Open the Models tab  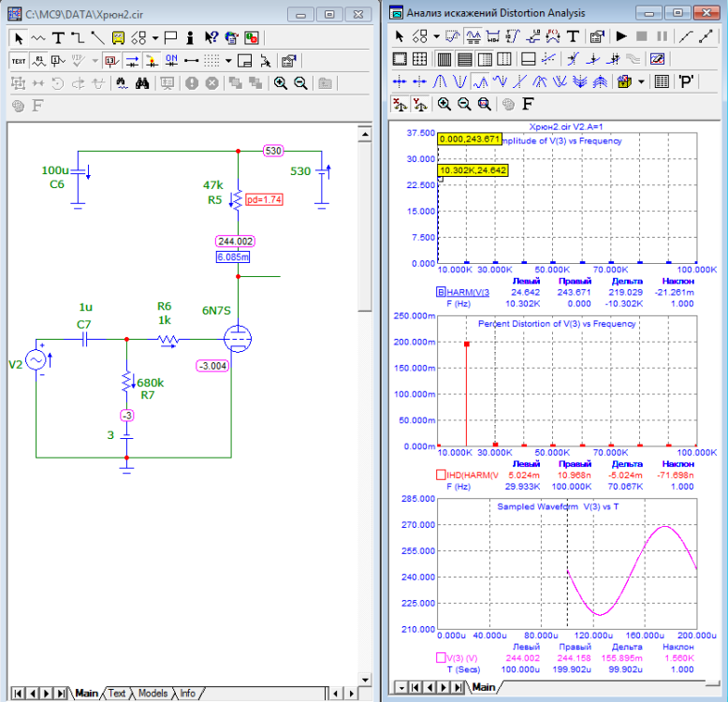pyautogui.click(x=153, y=694)
